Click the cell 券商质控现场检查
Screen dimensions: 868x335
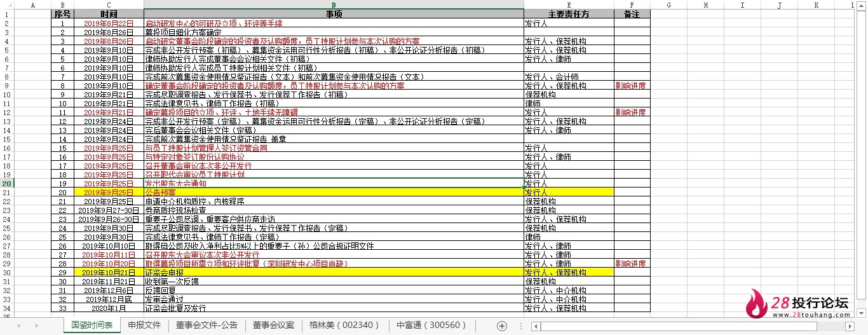tap(334, 210)
